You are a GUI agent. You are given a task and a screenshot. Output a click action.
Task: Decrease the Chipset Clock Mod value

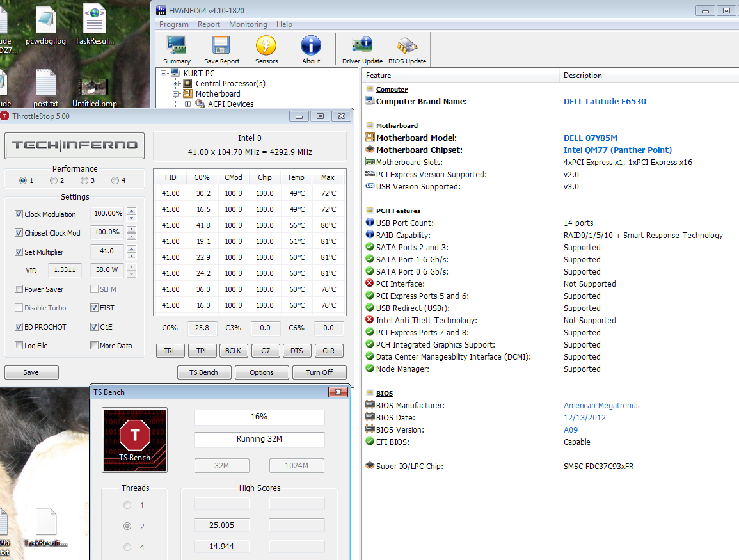[x=132, y=236]
